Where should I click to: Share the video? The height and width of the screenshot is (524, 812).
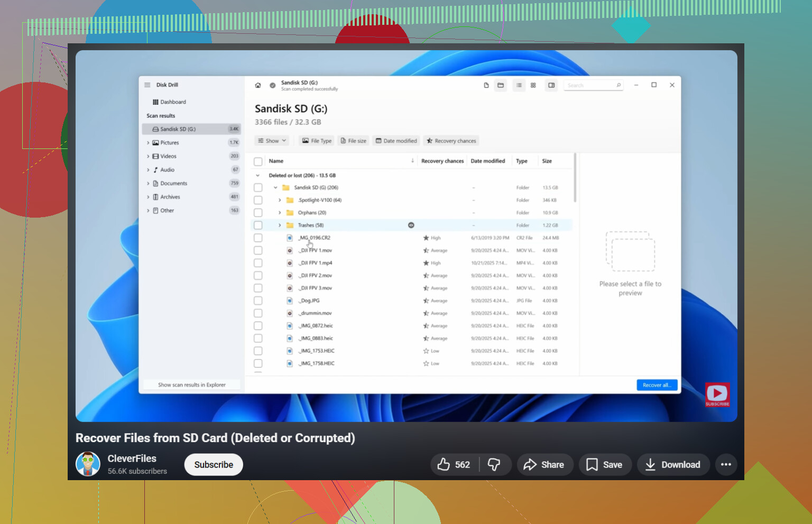(545, 465)
